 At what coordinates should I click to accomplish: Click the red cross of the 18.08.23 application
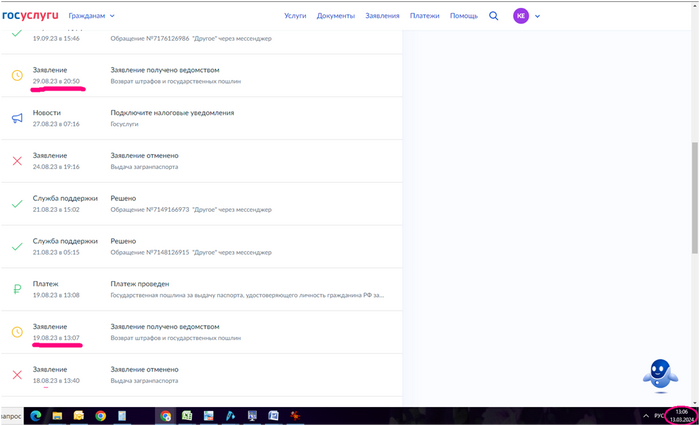coord(17,375)
